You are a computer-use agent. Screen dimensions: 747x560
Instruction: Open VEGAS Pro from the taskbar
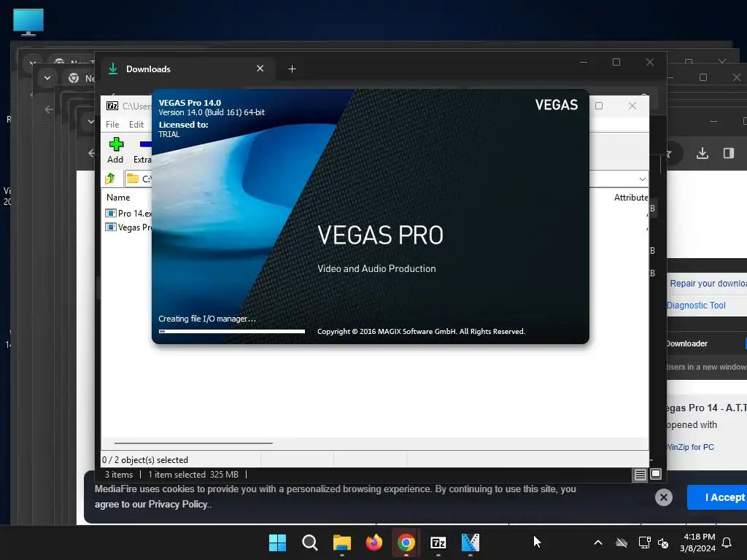pos(471,542)
